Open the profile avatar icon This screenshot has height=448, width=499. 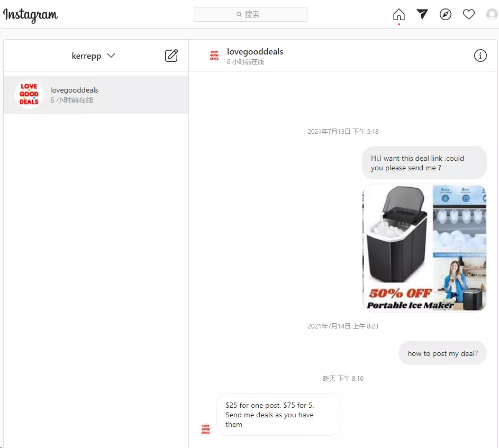(x=492, y=14)
